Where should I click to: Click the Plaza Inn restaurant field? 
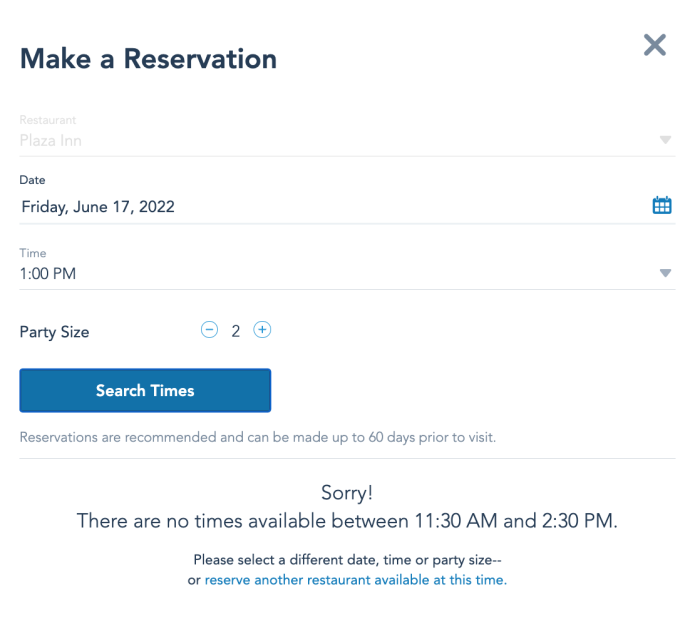tap(347, 141)
